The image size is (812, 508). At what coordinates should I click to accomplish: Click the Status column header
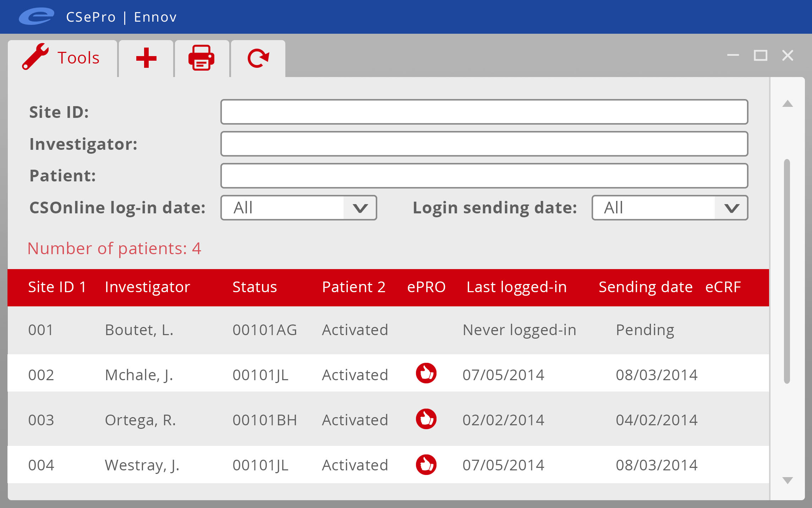(x=255, y=287)
